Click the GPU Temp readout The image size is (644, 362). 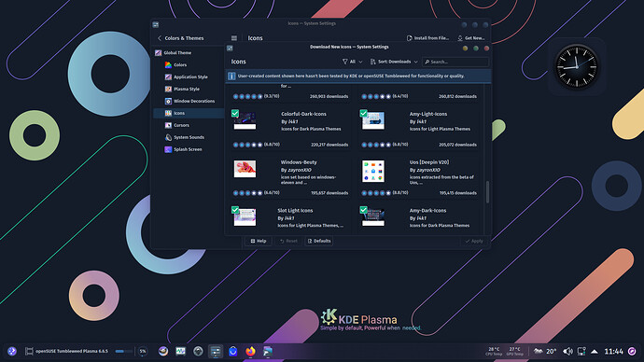(514, 352)
